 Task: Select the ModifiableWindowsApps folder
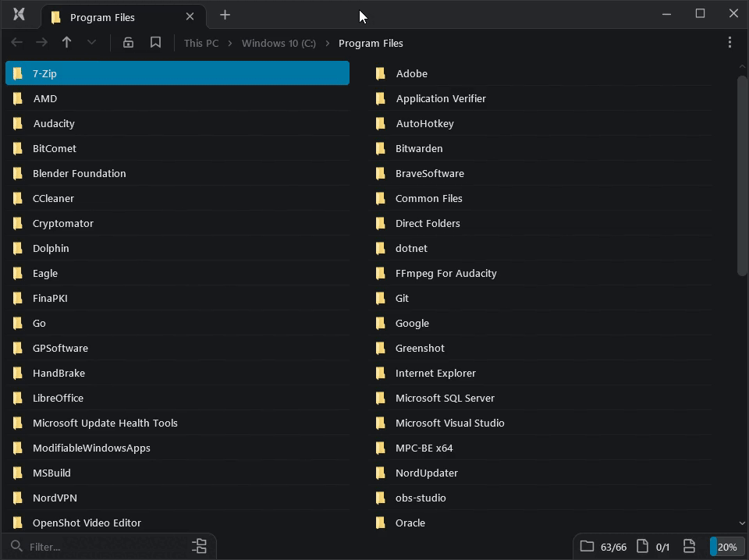(177, 448)
